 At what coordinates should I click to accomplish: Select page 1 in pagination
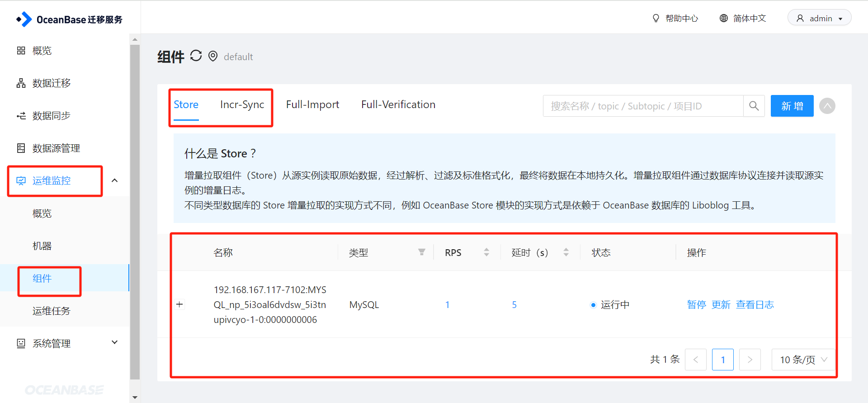(723, 360)
